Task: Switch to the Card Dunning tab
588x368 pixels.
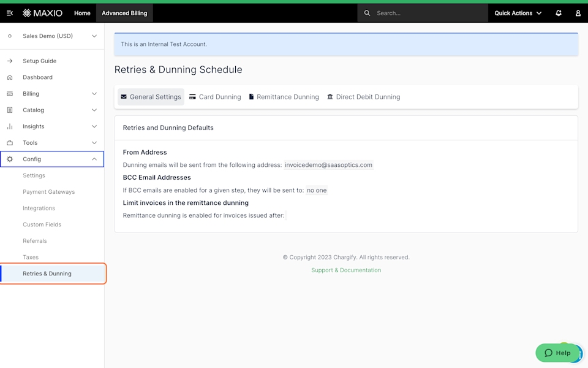Action: [x=215, y=97]
